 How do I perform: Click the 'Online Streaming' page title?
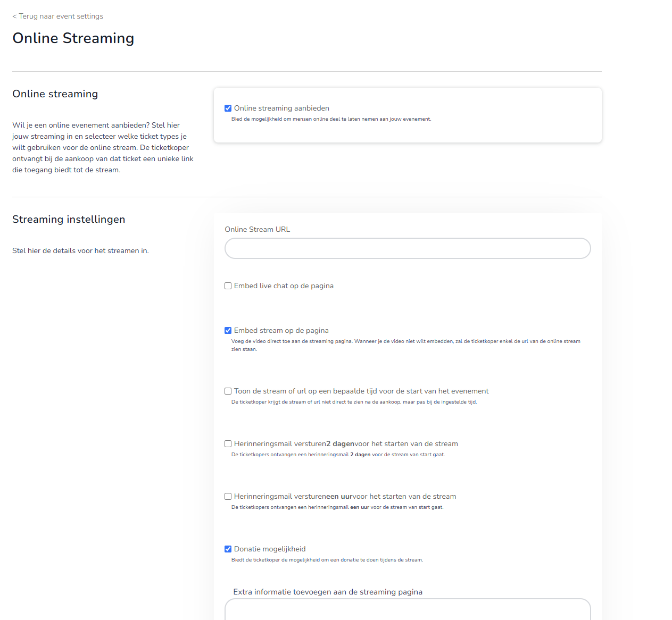click(x=73, y=38)
